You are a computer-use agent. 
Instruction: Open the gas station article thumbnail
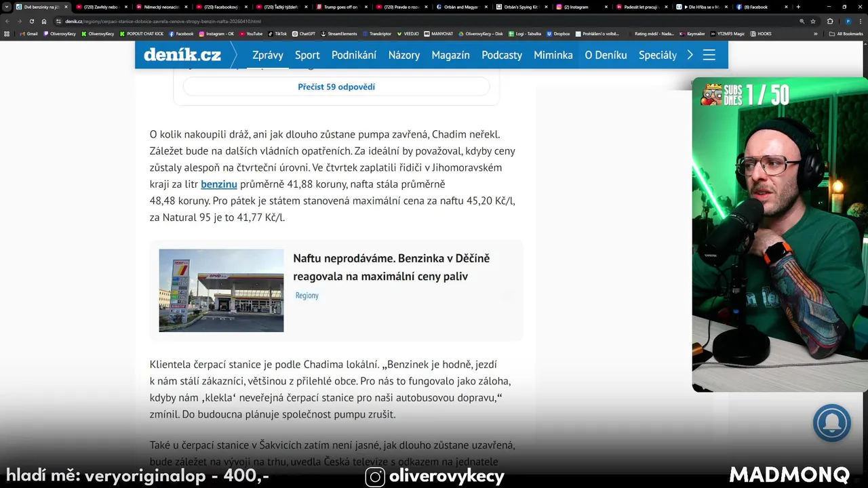click(x=221, y=291)
